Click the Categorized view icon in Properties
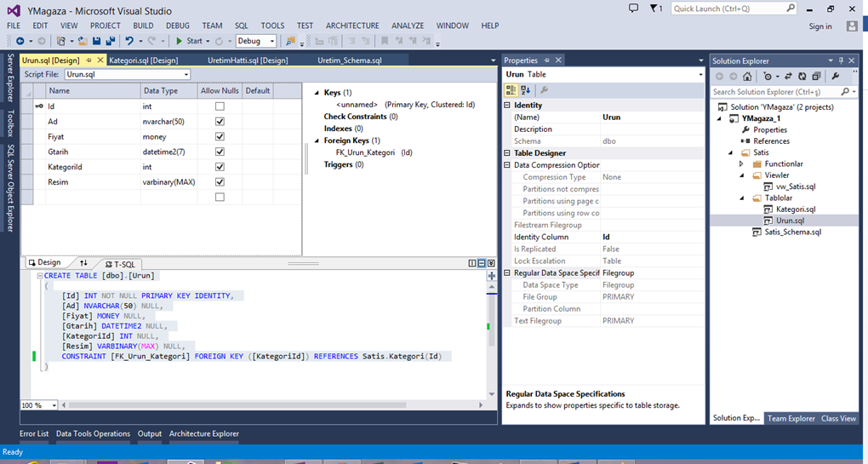 point(511,89)
